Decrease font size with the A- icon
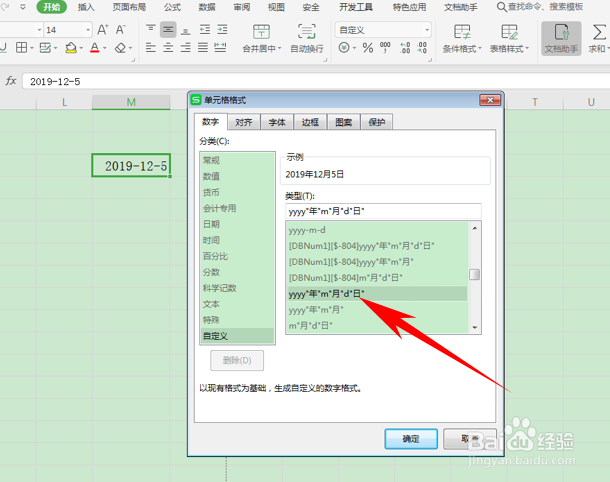The image size is (610, 482). pos(121,30)
